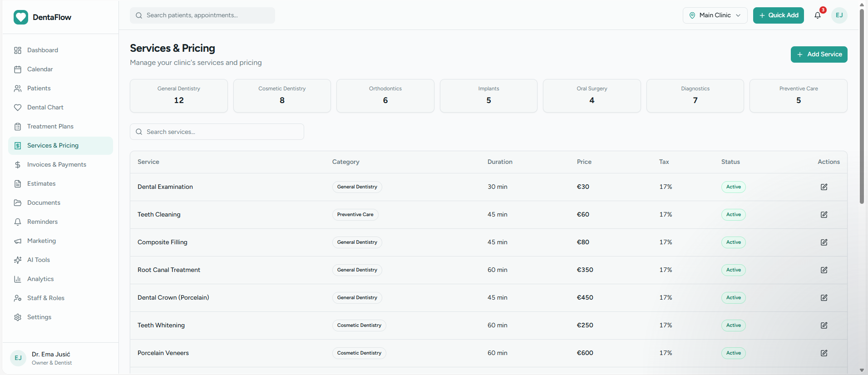Click the €450 price of Dental Crown
The width and height of the screenshot is (868, 375).
(585, 298)
